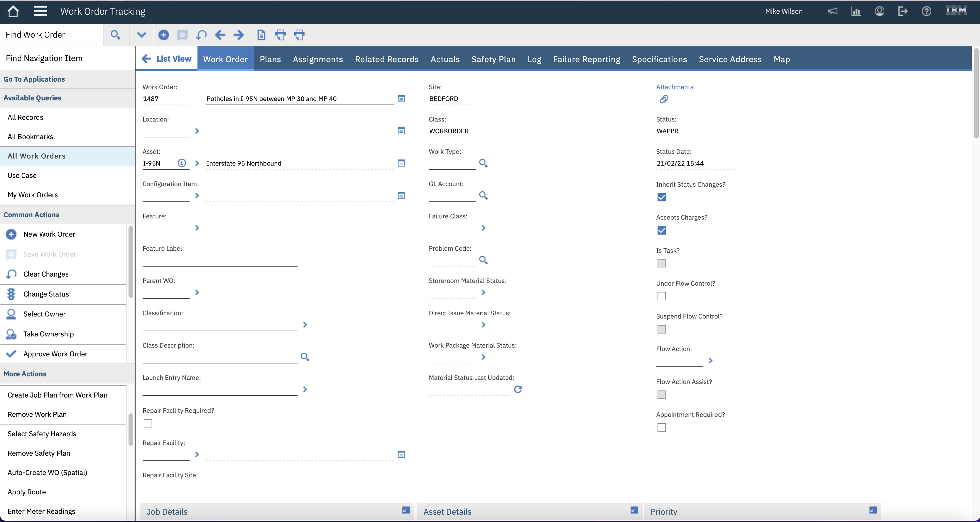Image resolution: width=980 pixels, height=522 pixels.
Task: Refresh Material Status Last Updated
Action: [x=518, y=389]
